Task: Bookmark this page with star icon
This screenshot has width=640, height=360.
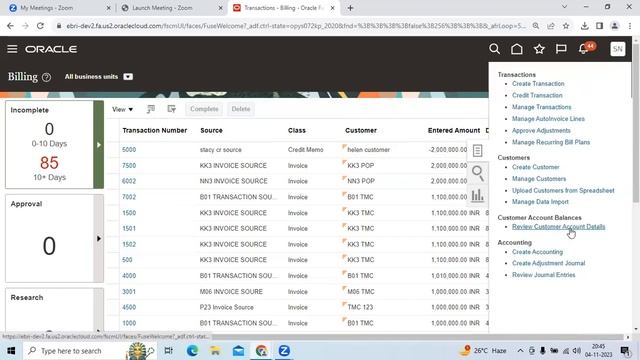Action: (566, 26)
